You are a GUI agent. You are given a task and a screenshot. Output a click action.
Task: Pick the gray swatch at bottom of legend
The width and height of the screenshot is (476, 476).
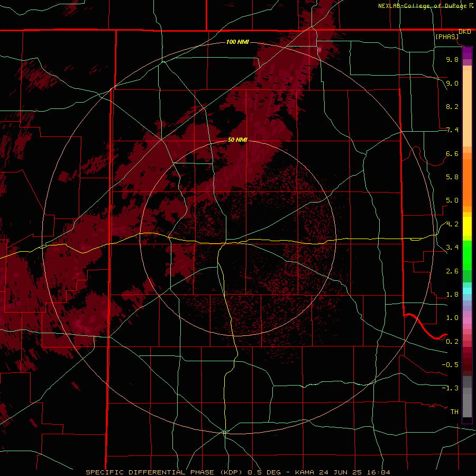click(x=467, y=406)
